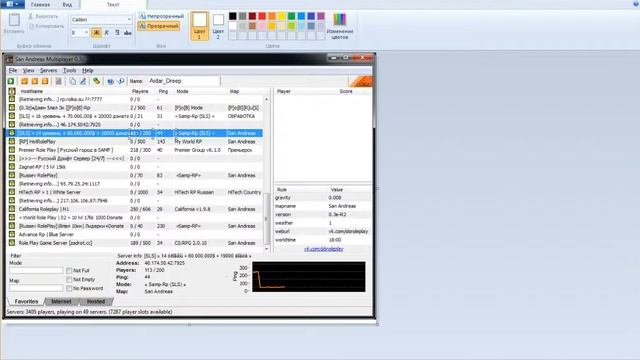
Task: Pick the purple color swatch
Action: point(321,16)
